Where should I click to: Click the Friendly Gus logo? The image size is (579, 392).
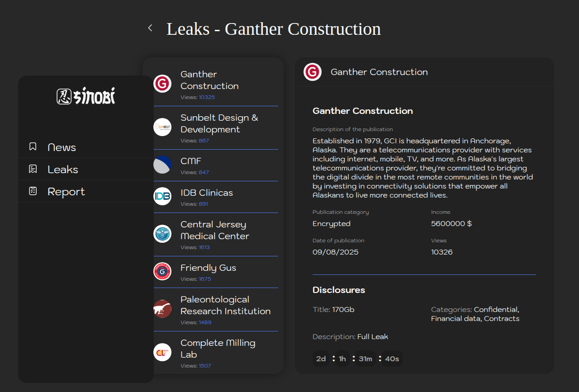tap(162, 271)
